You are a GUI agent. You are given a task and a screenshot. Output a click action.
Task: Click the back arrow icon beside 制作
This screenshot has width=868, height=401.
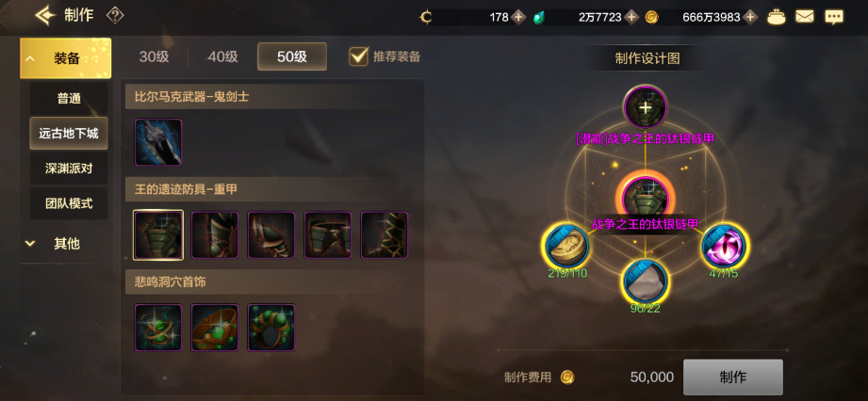(x=45, y=15)
